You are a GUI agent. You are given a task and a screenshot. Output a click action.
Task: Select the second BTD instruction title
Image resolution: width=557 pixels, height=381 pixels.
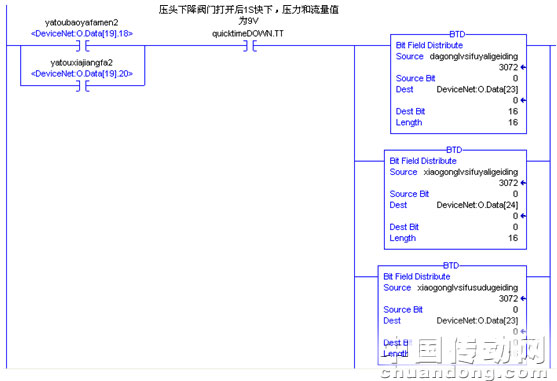454,150
